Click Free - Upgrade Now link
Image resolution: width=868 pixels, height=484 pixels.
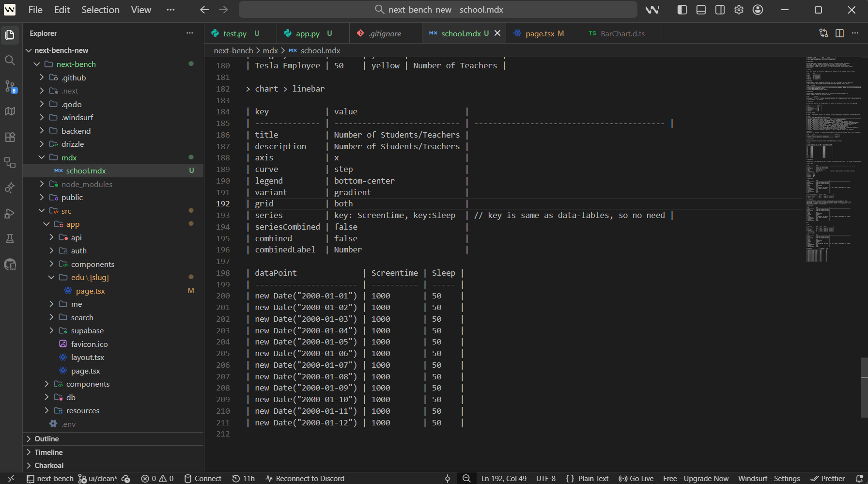pos(696,479)
